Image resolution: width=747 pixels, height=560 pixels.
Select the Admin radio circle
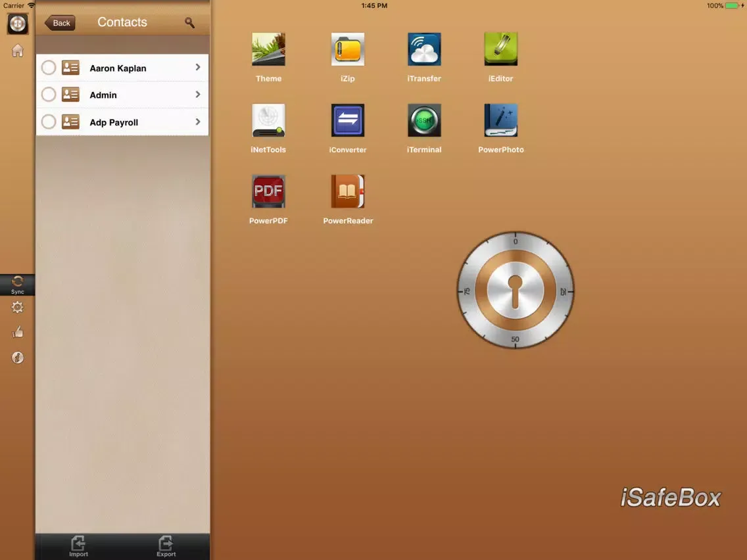point(48,95)
